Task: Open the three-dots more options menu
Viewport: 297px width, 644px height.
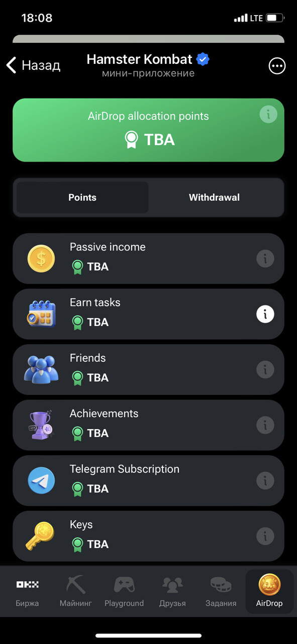Action: click(277, 66)
